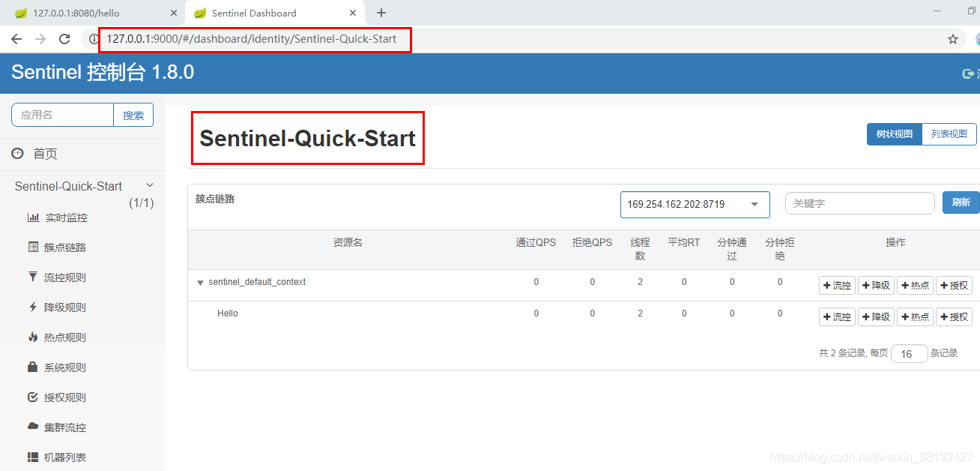Click the list icon for 簇点链路

pos(33,247)
